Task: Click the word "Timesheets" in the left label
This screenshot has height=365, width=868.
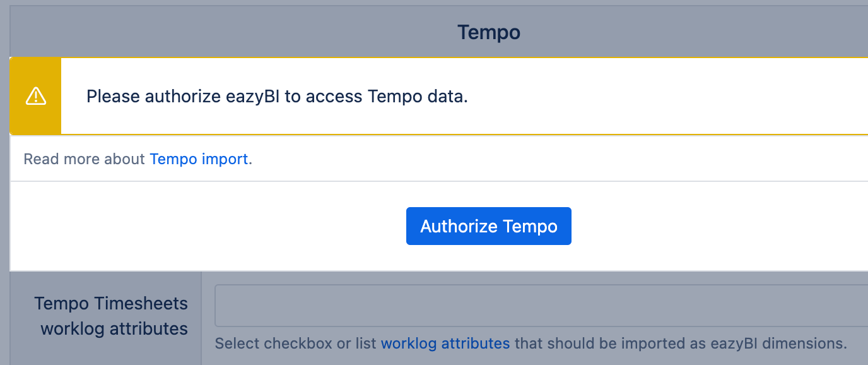Action: (141, 303)
